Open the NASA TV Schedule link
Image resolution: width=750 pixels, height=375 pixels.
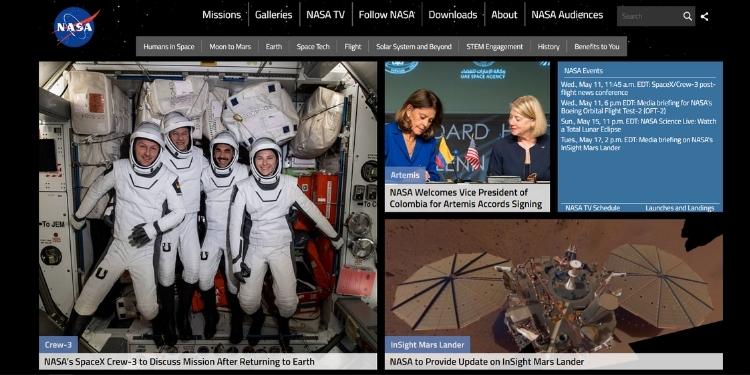tap(592, 208)
